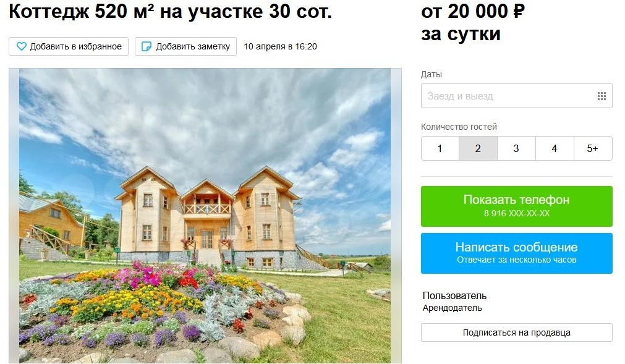Screen dimensions: 625x364
Task: Go to next photo using right gallery strip
Action: [396, 216]
